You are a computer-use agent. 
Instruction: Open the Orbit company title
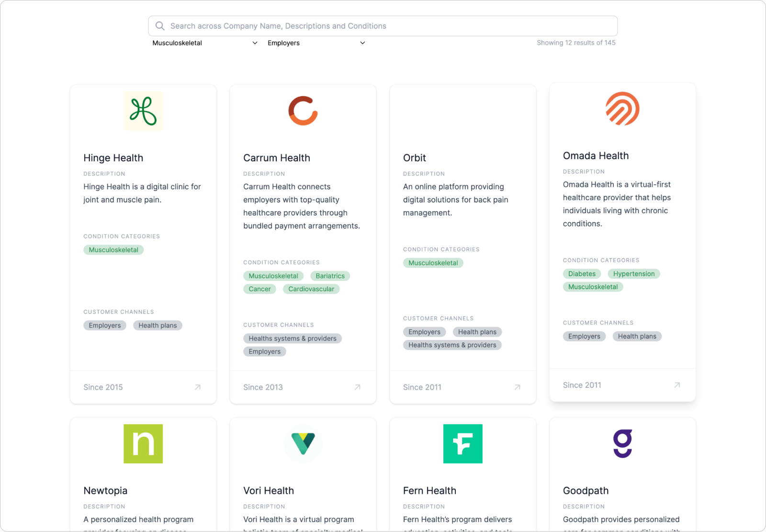click(x=415, y=158)
